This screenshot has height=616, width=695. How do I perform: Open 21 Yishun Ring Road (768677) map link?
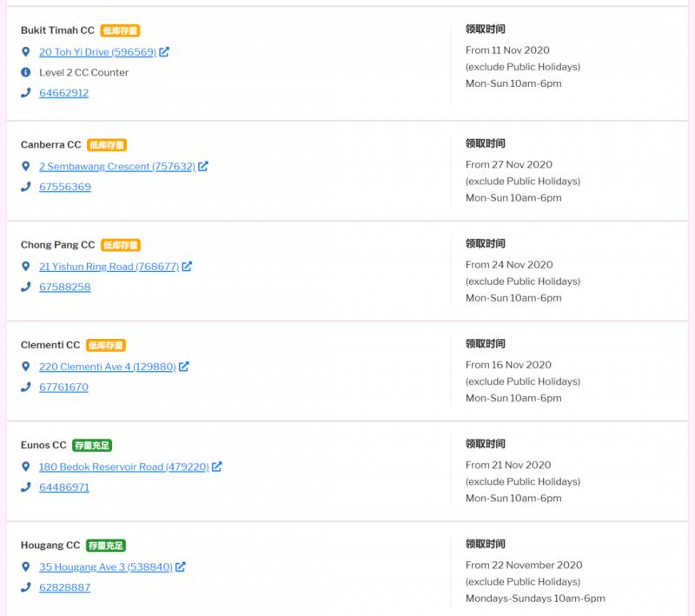pyautogui.click(x=109, y=267)
